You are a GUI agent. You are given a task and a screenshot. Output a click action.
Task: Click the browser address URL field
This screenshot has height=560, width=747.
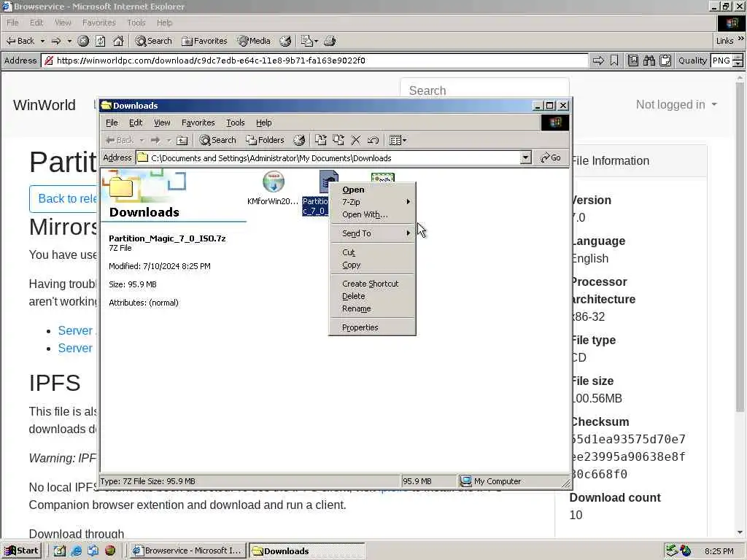coord(315,61)
